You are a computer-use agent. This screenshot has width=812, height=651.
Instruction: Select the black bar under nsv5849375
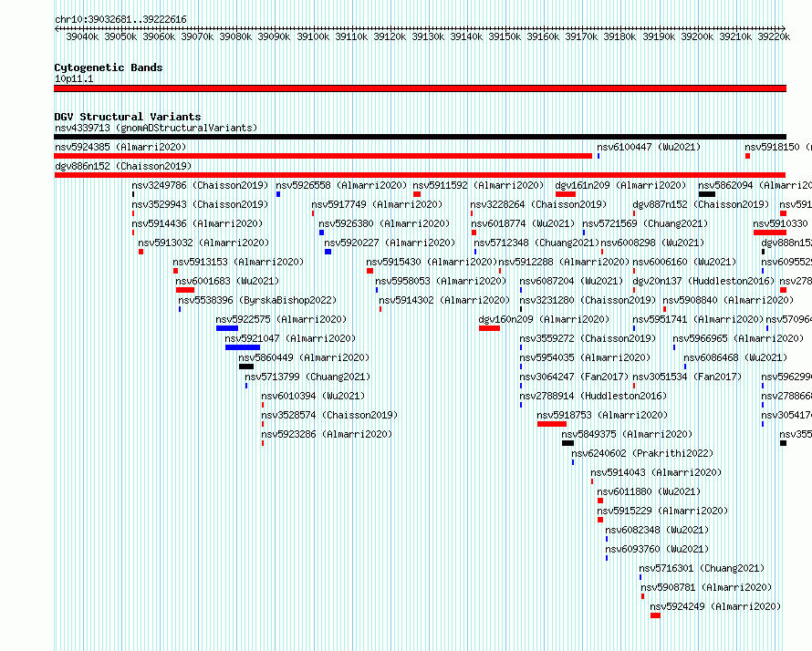coord(568,443)
